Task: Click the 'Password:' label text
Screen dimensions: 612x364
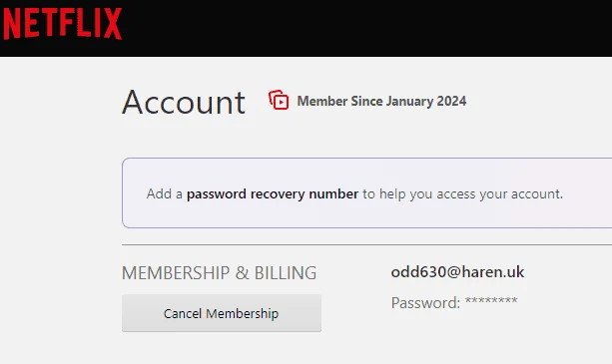Action: point(425,303)
